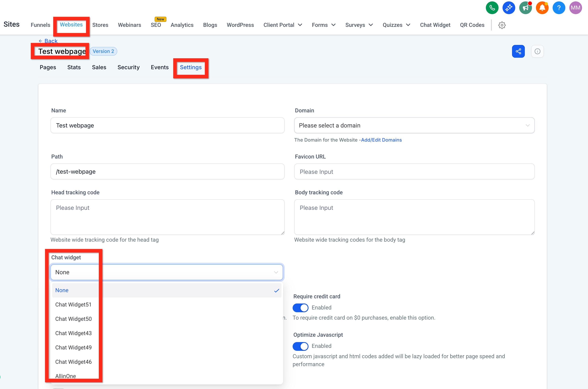Screen dimensions: 588x389
Task: Click the settings gear icon
Action: click(502, 25)
